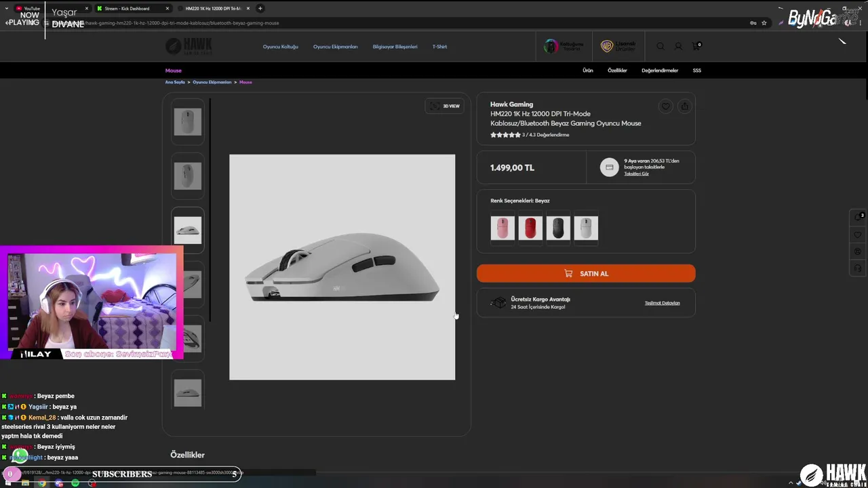Open a new browser tab with plus
This screenshot has width=868, height=488.
click(x=260, y=8)
